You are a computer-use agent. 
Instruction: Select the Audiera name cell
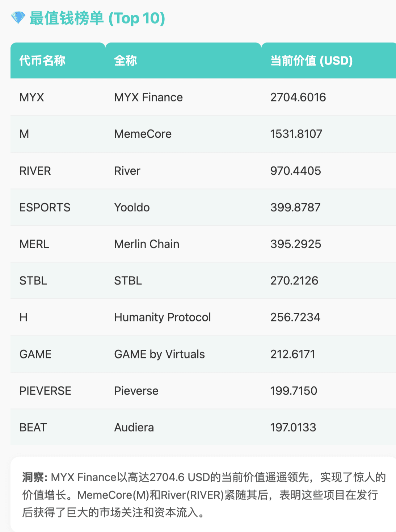click(x=134, y=428)
